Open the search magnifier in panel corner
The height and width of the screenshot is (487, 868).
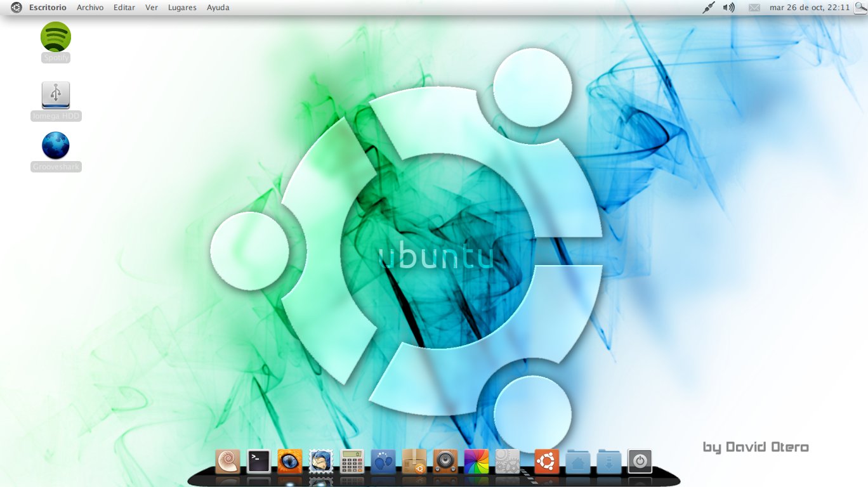click(x=860, y=8)
